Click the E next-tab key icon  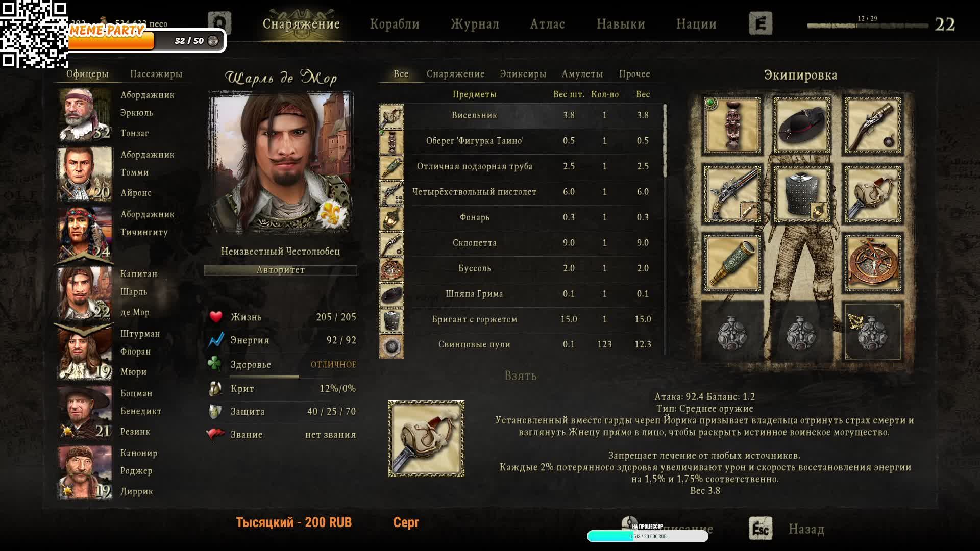761,23
